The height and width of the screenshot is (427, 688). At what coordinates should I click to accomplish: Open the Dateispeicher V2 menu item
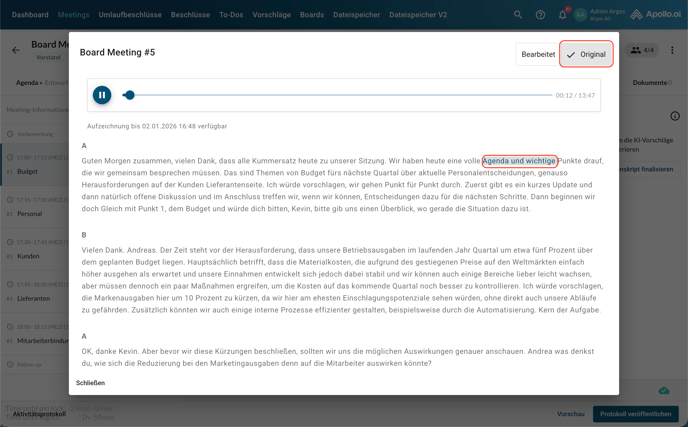418,15
